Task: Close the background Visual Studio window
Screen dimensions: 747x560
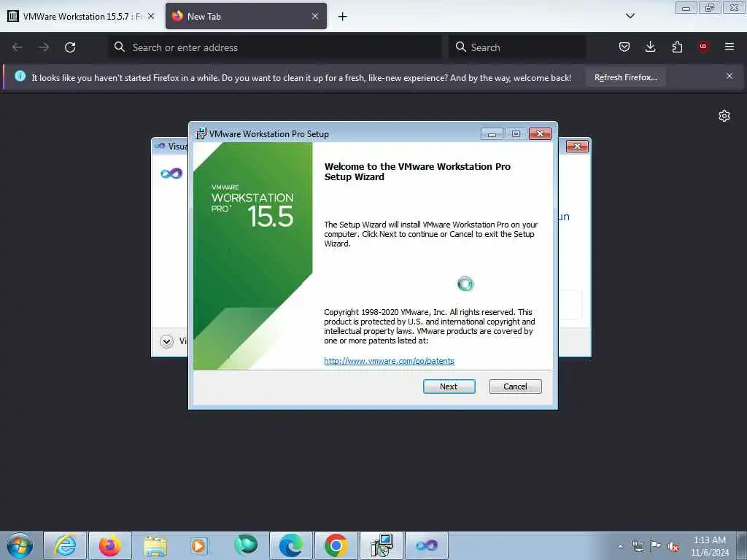Action: pos(577,146)
